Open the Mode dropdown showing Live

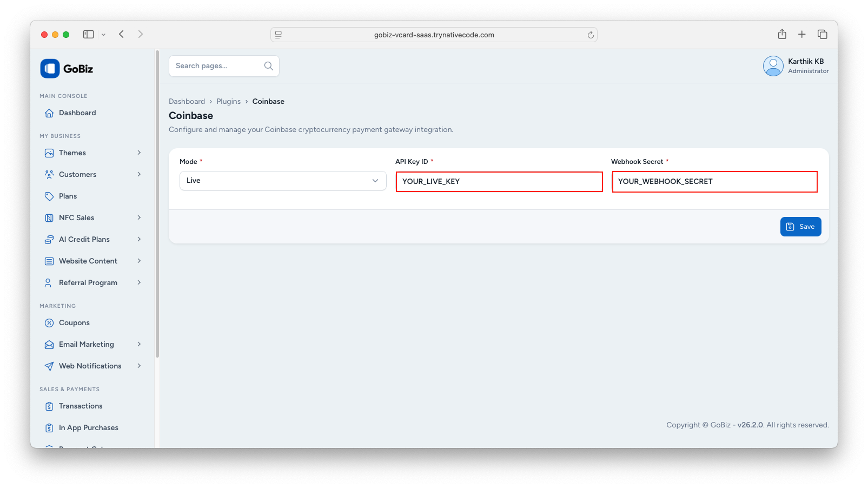(x=283, y=181)
